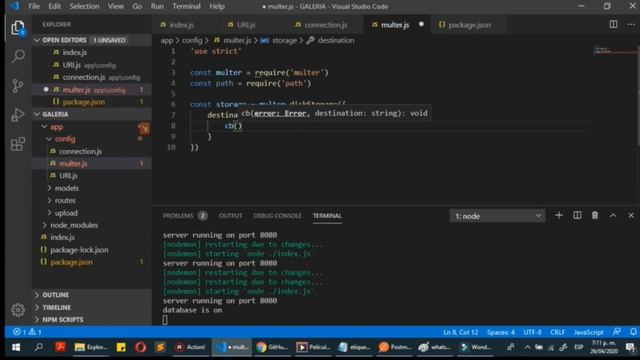The image size is (640, 360).
Task: Open the Help menu
Action: [217, 6]
